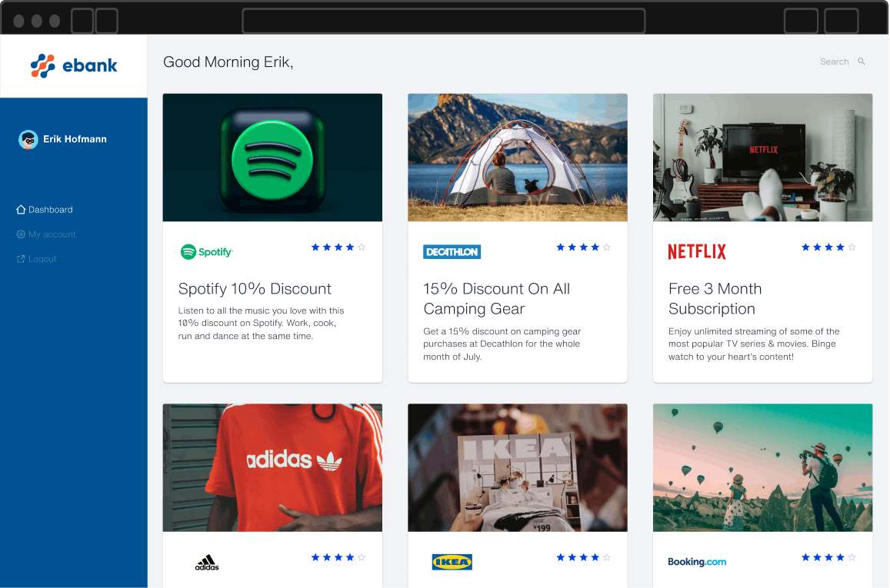Open the red Adidas shirt photo
890x588 pixels.
tap(272, 468)
